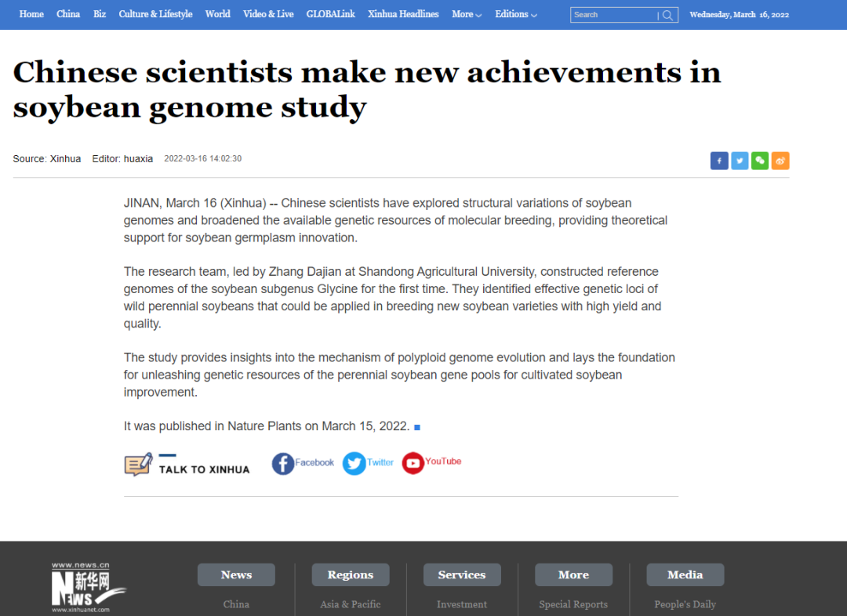
Task: Click the Services footer button
Action: click(462, 575)
